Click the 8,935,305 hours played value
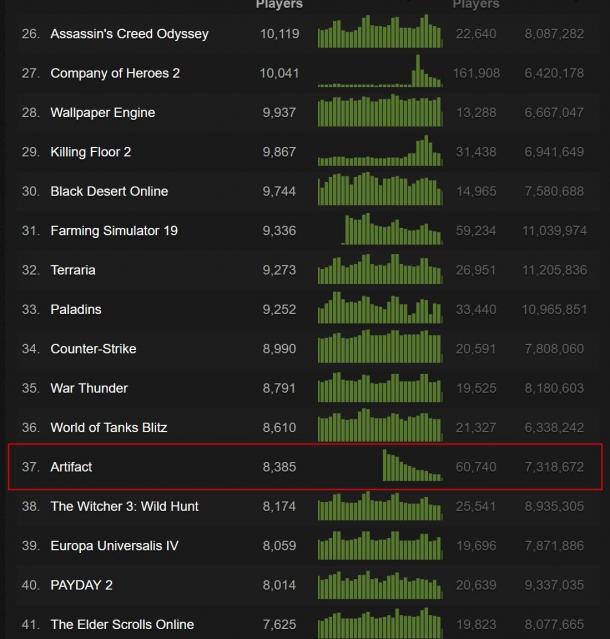 pyautogui.click(x=554, y=507)
